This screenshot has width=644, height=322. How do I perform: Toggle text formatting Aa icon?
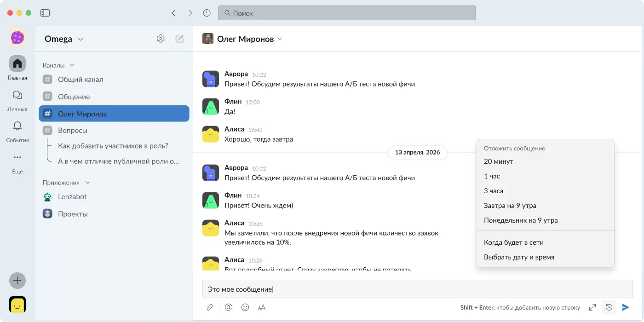pos(262,307)
